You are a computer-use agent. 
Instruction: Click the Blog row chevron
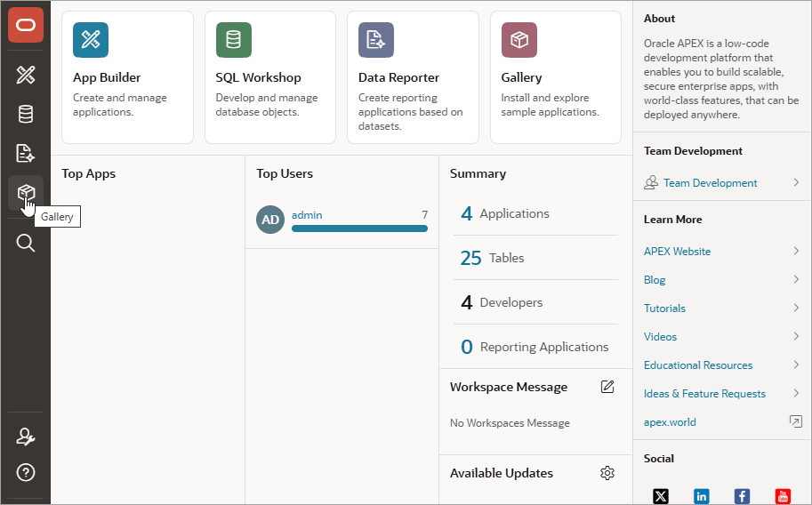[x=797, y=279]
